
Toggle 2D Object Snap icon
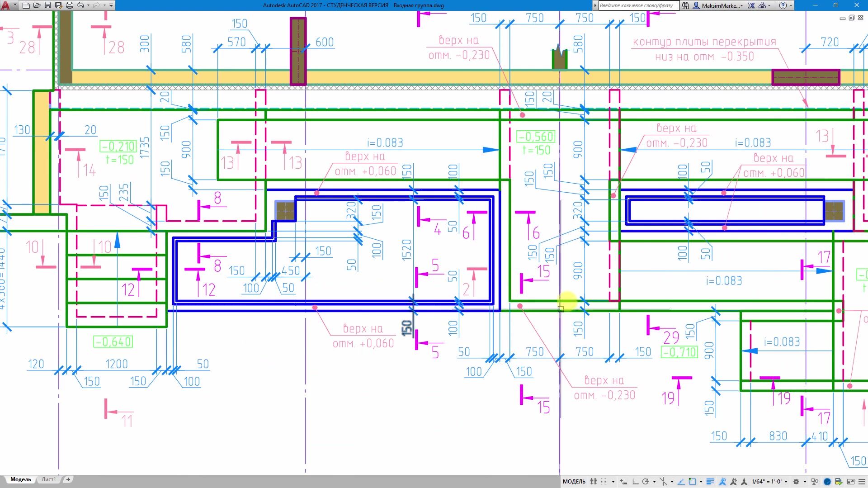[x=692, y=482]
